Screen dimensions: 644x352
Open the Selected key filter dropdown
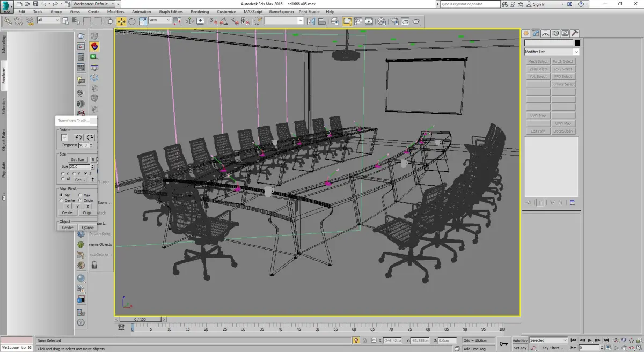548,340
